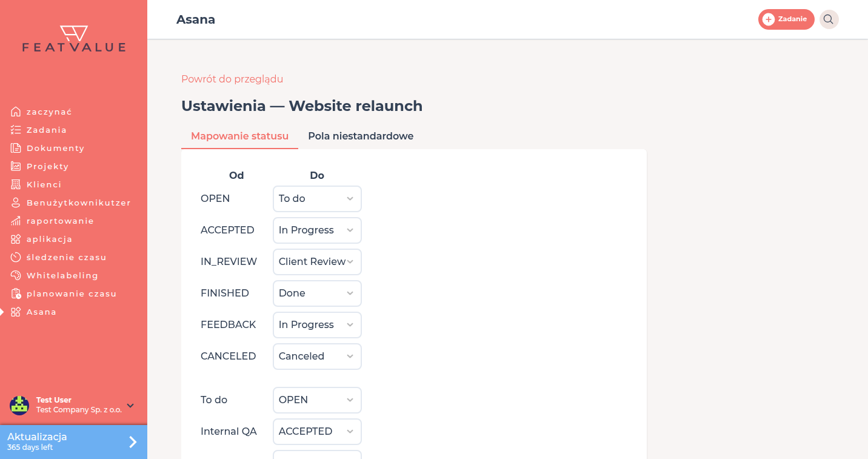Click the chart icon beside Projekty

(x=16, y=166)
